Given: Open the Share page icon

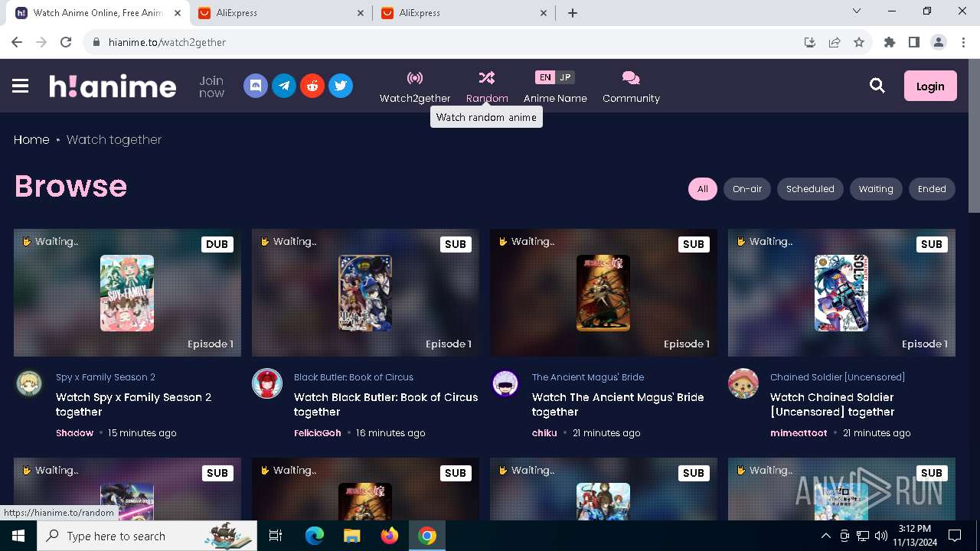Looking at the screenshot, I should pyautogui.click(x=835, y=42).
